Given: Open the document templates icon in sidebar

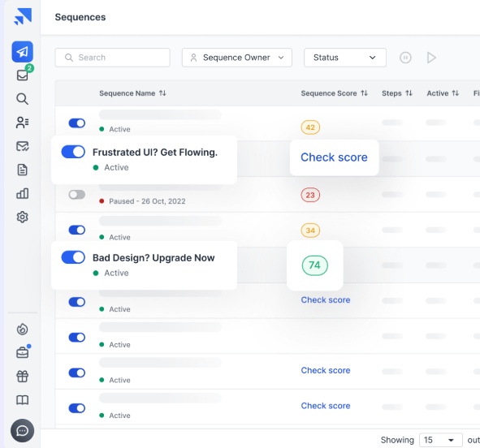Looking at the screenshot, I should 23,170.
